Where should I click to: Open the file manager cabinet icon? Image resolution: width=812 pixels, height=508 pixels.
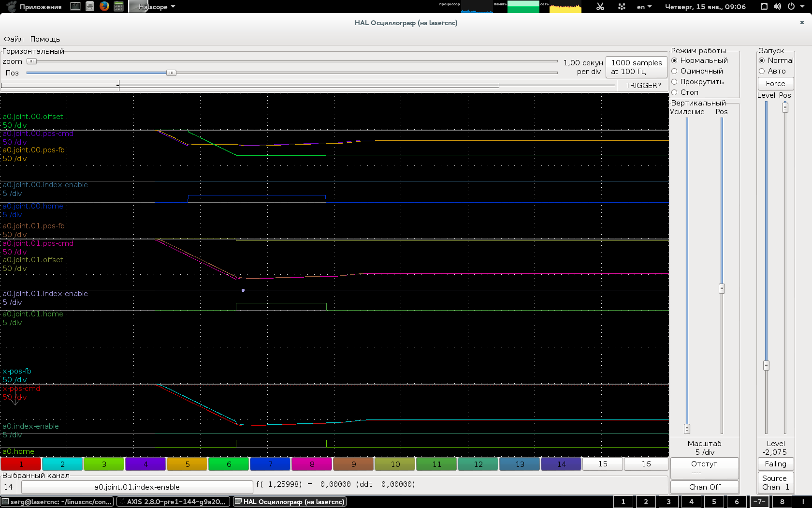(90, 6)
